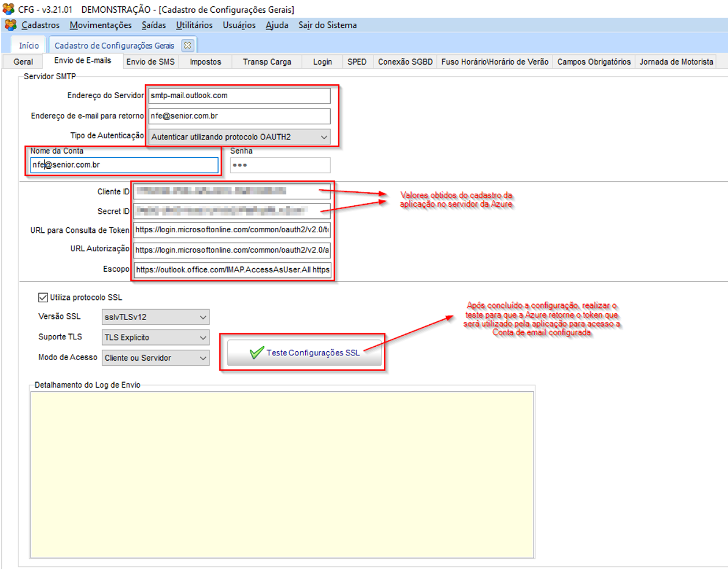The width and height of the screenshot is (728, 579).
Task: Open the Usuários menu
Action: coord(239,25)
